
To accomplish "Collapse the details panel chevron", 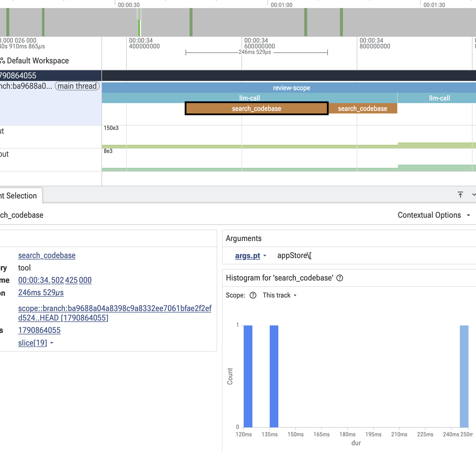I will point(474,195).
